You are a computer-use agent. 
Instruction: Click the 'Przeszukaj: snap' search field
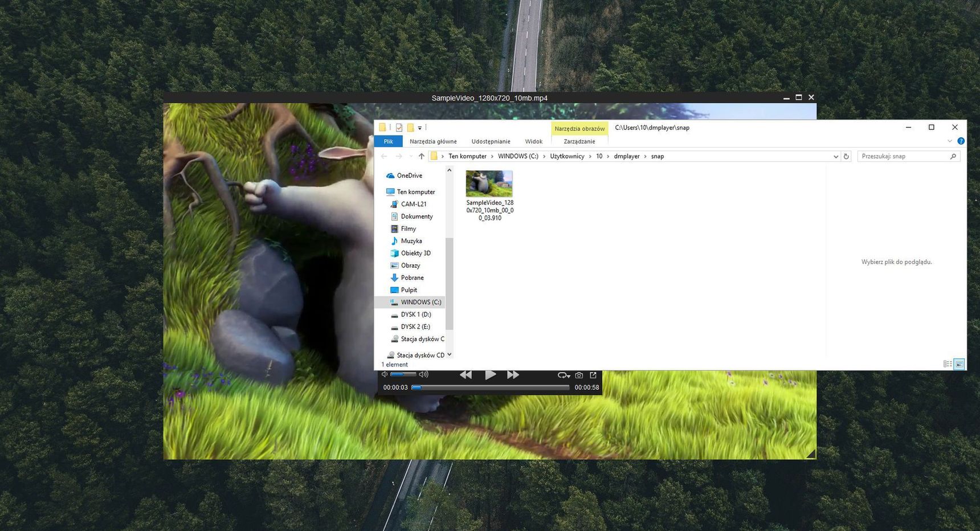click(909, 156)
